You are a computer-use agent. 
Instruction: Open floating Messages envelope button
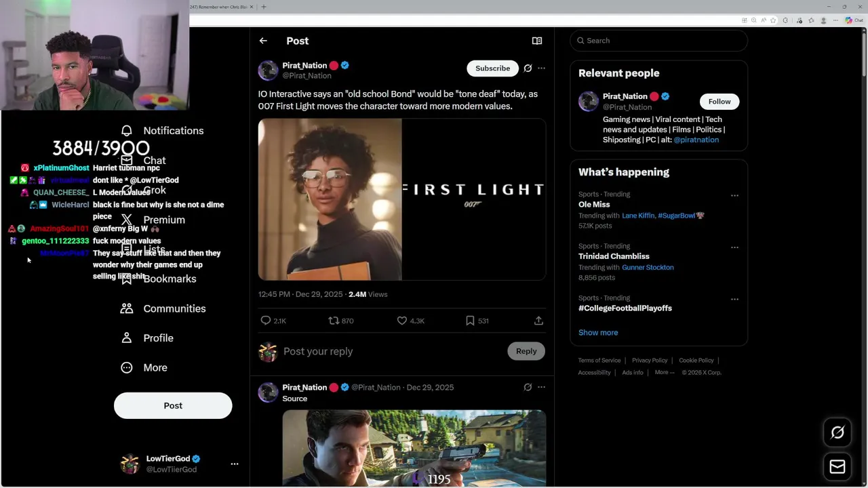tap(837, 467)
